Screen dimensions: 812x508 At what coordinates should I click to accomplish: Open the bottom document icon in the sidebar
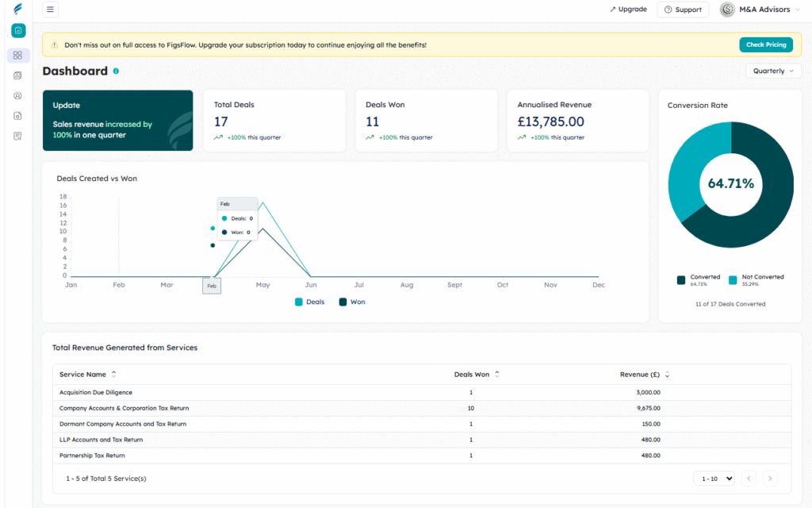click(17, 136)
